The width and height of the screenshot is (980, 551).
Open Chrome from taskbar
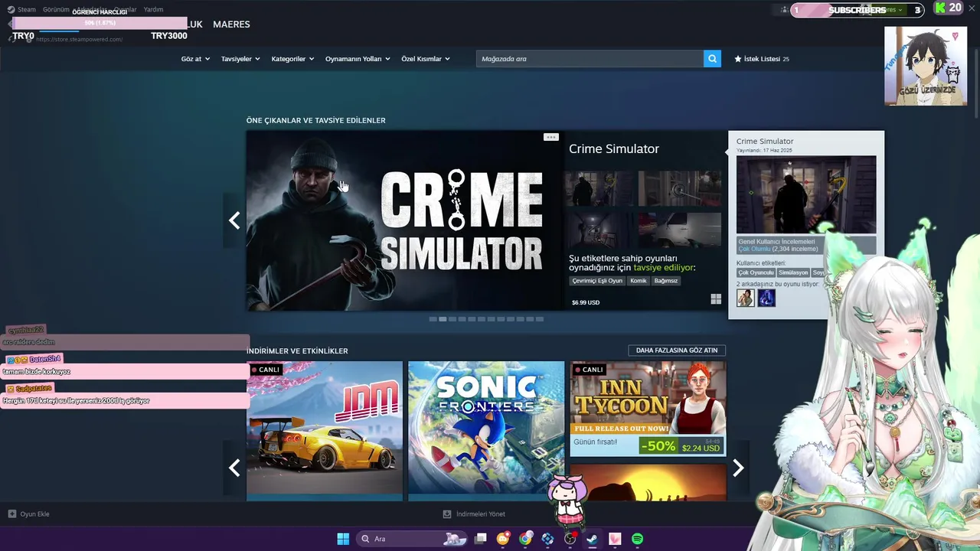coord(525,539)
